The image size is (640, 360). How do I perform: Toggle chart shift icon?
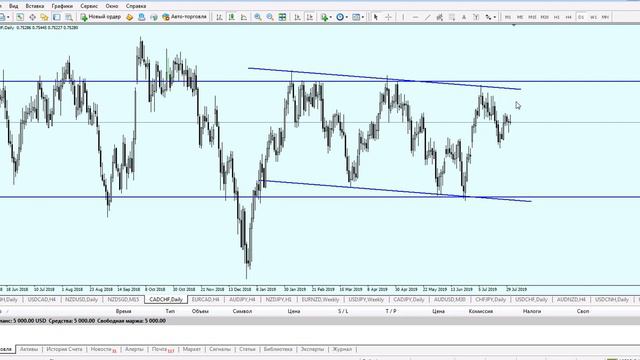tap(310, 17)
